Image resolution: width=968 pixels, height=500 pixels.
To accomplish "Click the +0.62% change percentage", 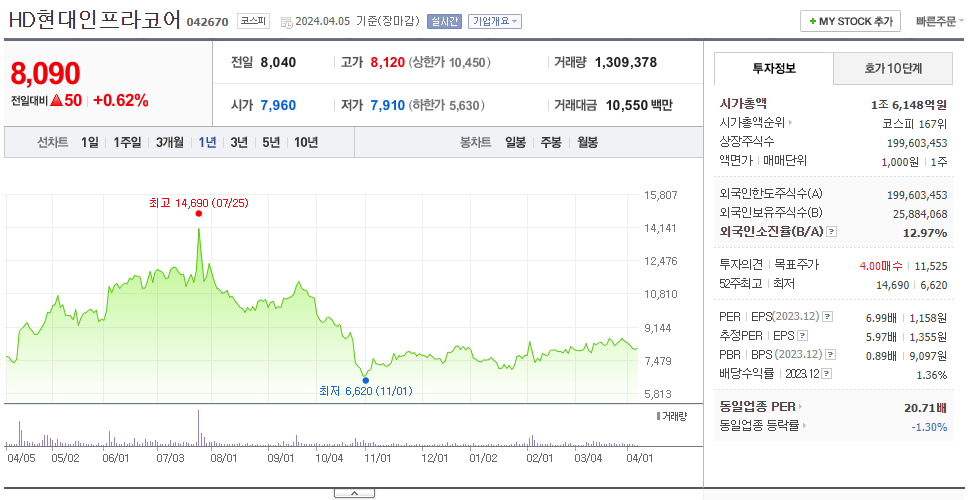I will coord(121,101).
